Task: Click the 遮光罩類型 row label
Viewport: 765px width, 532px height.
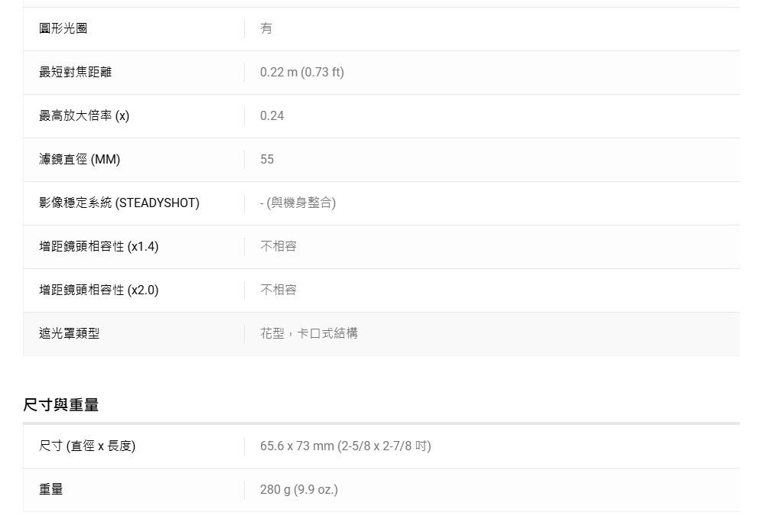Action: (x=69, y=333)
